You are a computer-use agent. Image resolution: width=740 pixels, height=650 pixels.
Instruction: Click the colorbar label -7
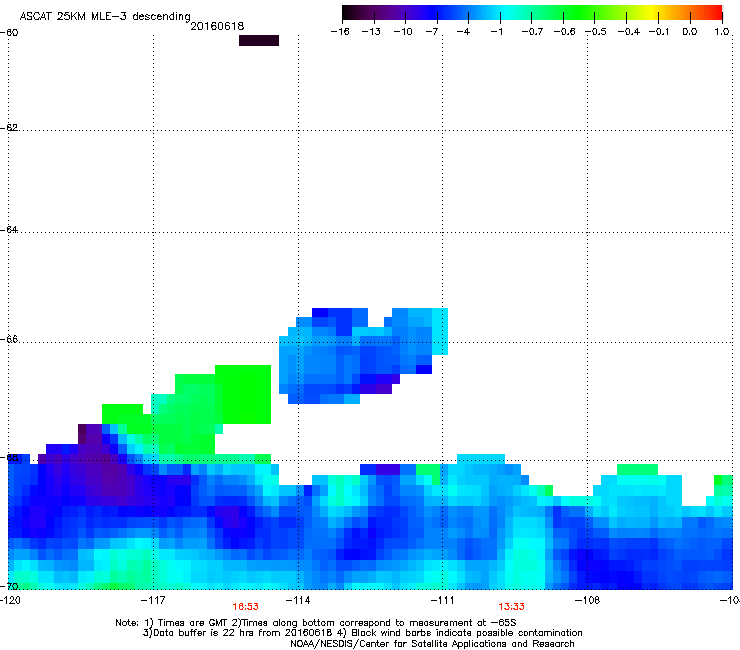coord(431,32)
